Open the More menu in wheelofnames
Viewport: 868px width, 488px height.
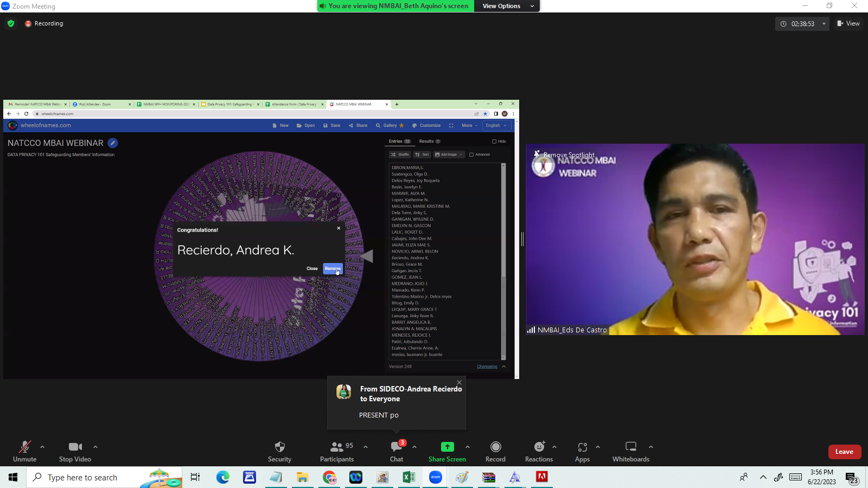[x=469, y=125]
